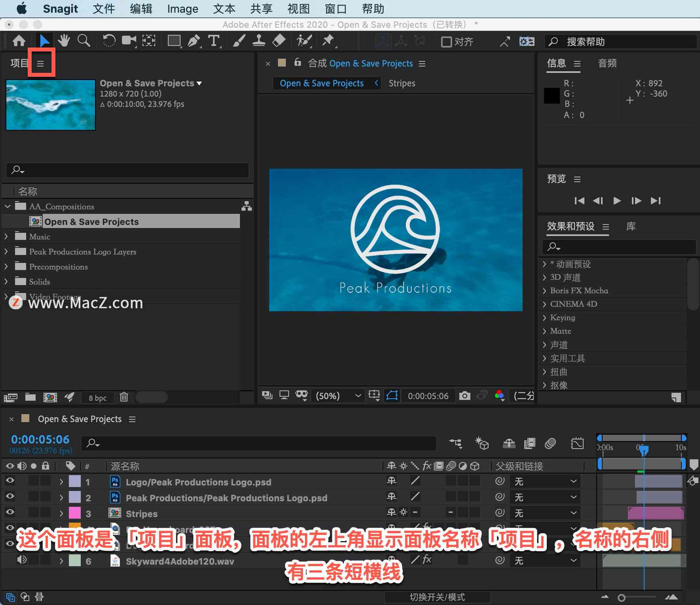Expand the Peak Productions Logo Layers folder
Screen dimensions: 700x605
6,251
